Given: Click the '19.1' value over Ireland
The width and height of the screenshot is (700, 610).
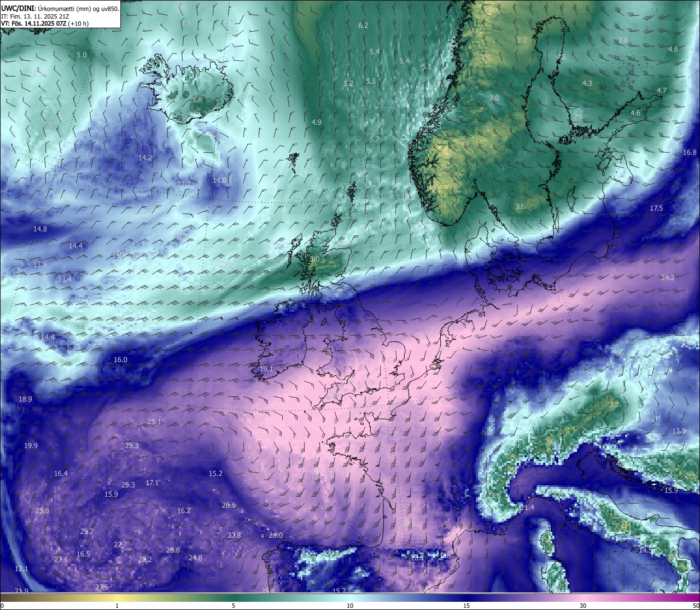Looking at the screenshot, I should (x=266, y=369).
